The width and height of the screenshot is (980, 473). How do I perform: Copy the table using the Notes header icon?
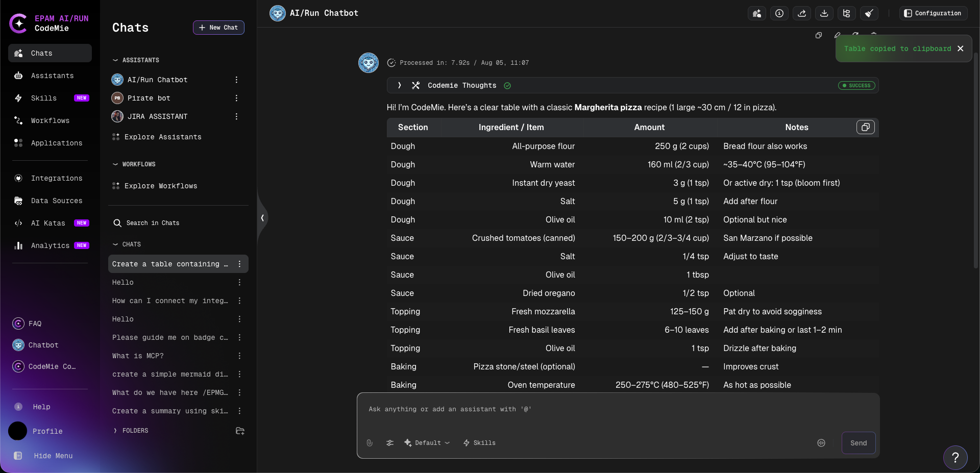[866, 127]
